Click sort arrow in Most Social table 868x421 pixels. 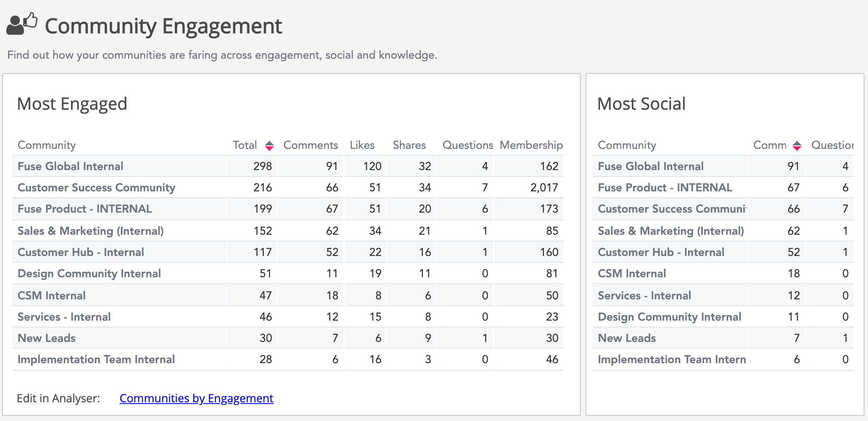click(x=797, y=146)
